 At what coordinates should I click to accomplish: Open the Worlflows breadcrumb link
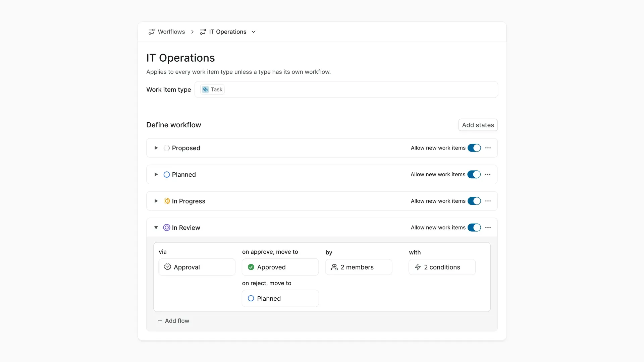coord(171,32)
